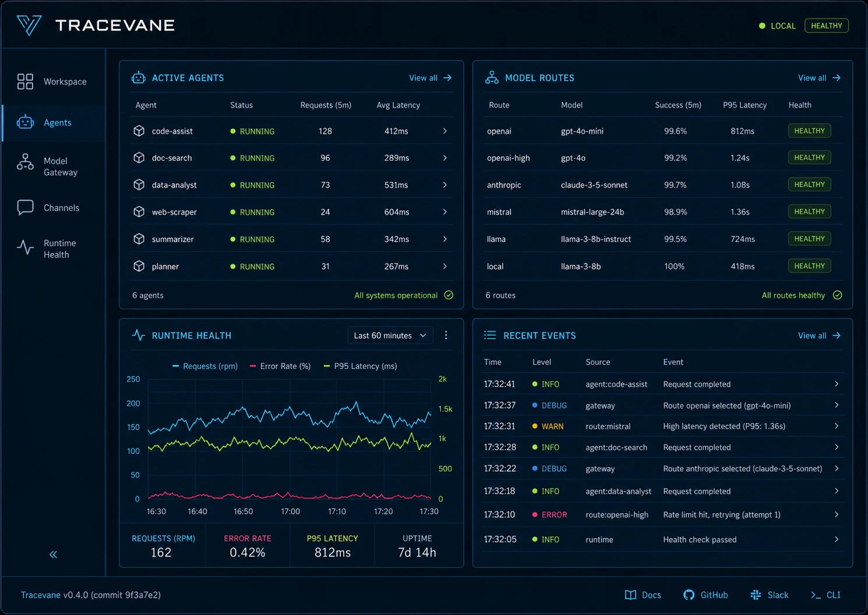Click the cube icon beside planner
The width and height of the screenshot is (868, 615).
coord(139,266)
